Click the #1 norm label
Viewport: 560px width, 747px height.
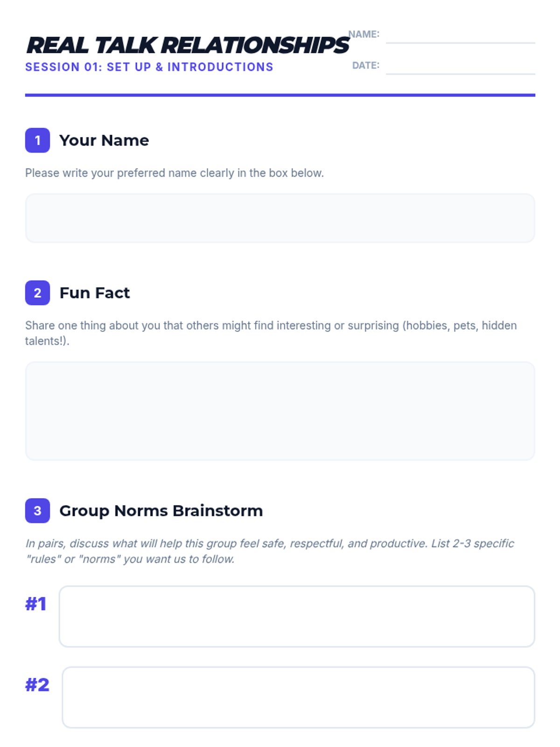[36, 604]
